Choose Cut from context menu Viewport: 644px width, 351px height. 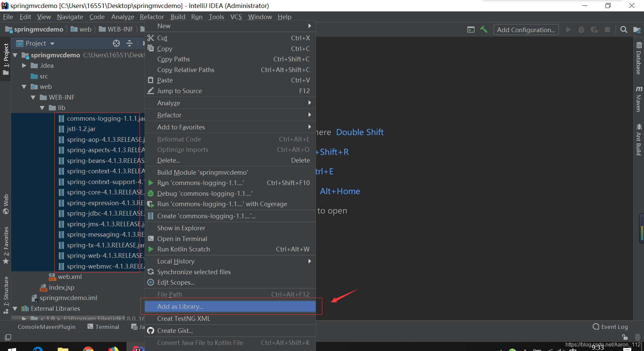[x=230, y=38]
